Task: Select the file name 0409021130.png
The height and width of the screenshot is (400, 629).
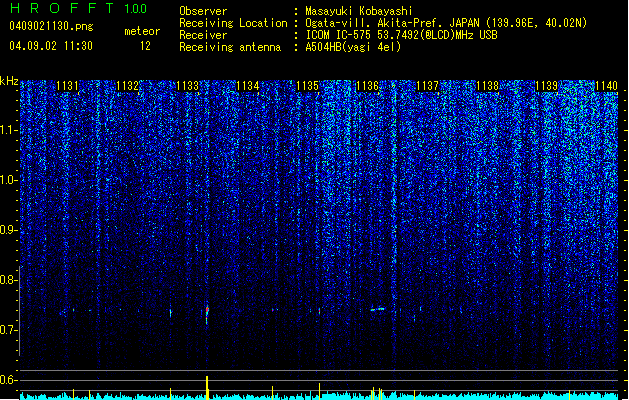Action: pos(51,26)
